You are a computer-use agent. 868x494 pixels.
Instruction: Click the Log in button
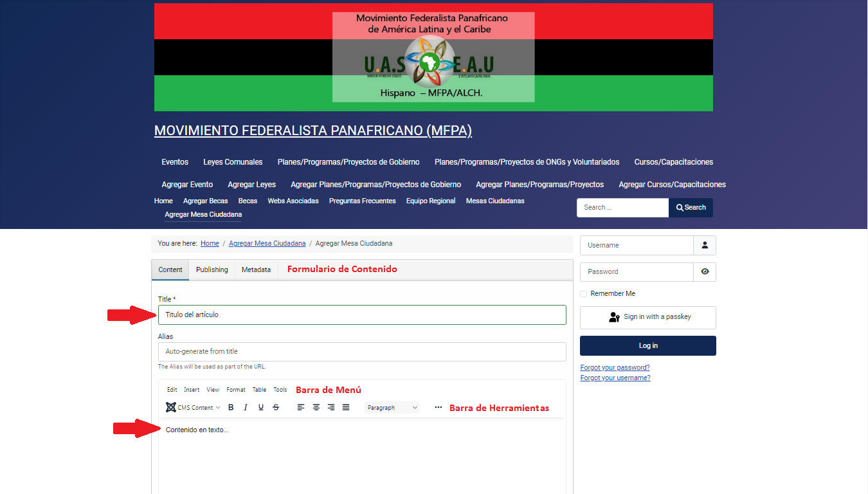tap(648, 346)
